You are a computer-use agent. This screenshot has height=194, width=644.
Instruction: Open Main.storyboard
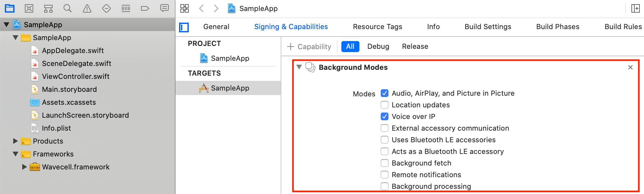pos(69,89)
